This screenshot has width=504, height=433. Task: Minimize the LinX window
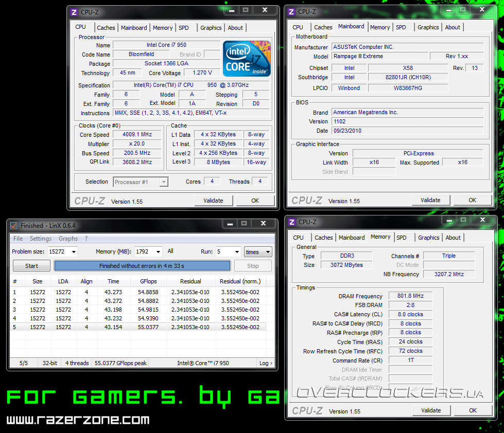[230, 223]
